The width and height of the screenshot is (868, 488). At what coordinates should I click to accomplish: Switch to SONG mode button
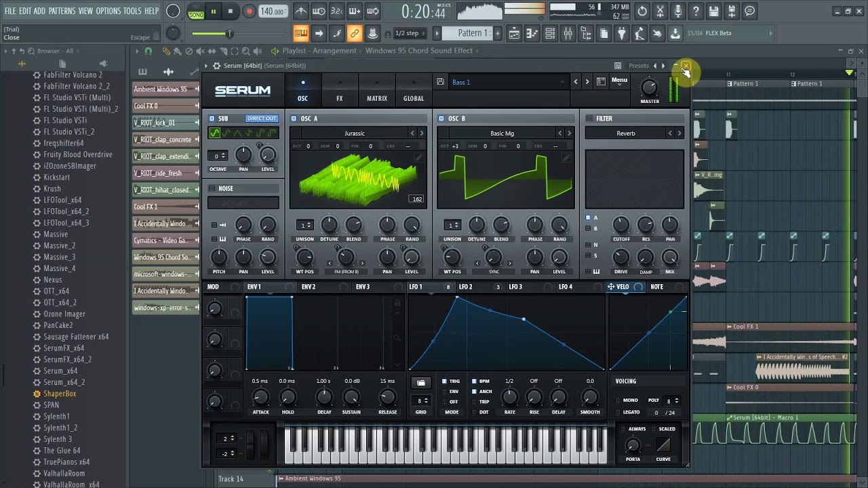click(196, 15)
